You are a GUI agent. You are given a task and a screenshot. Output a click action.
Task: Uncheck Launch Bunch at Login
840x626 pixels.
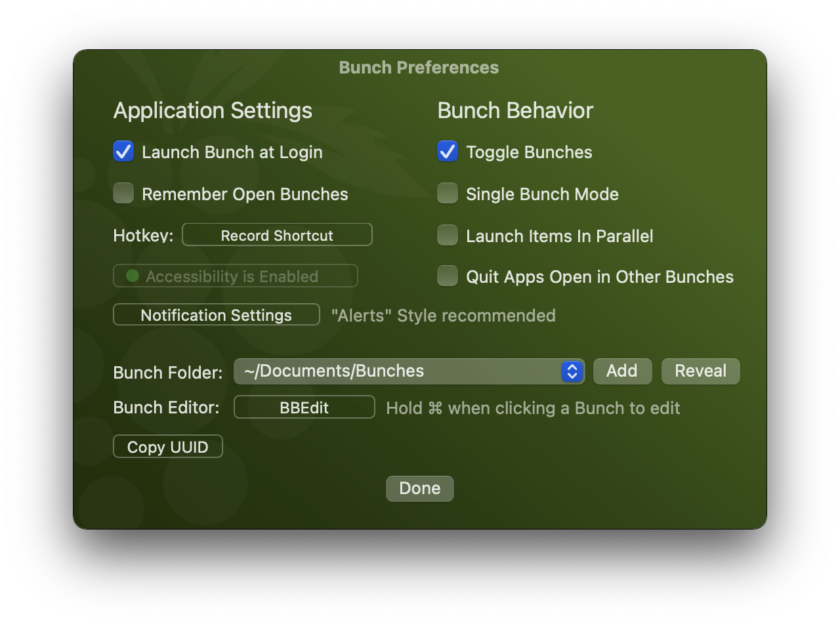tap(123, 152)
